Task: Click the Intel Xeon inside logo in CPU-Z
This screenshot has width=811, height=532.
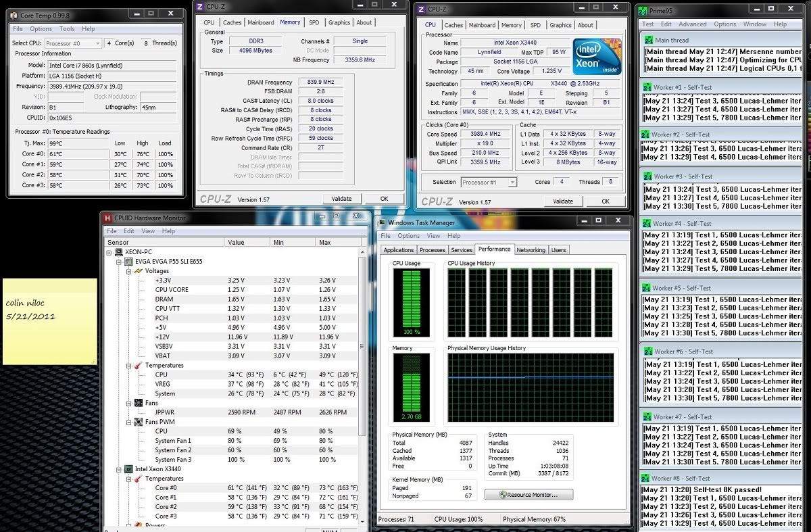Action: click(x=597, y=57)
